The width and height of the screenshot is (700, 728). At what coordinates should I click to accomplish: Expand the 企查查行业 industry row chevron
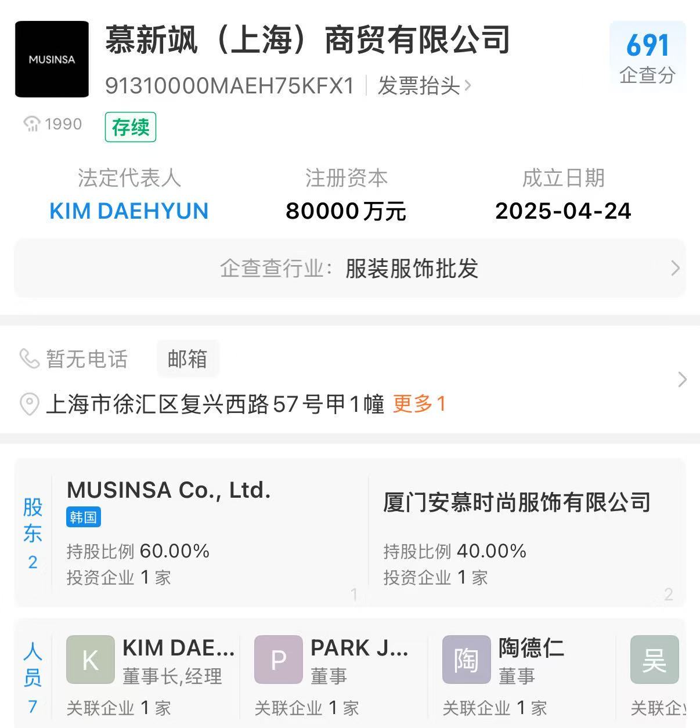point(675,268)
